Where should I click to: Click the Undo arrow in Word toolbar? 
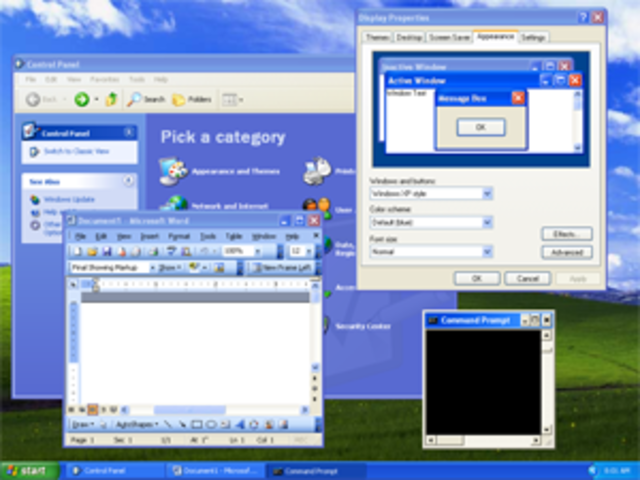(204, 251)
